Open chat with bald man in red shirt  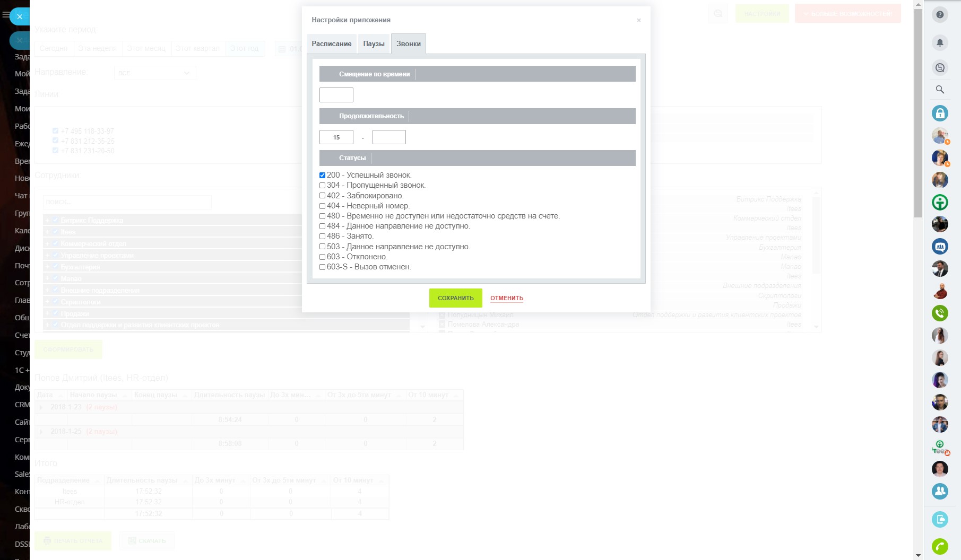tap(940, 291)
